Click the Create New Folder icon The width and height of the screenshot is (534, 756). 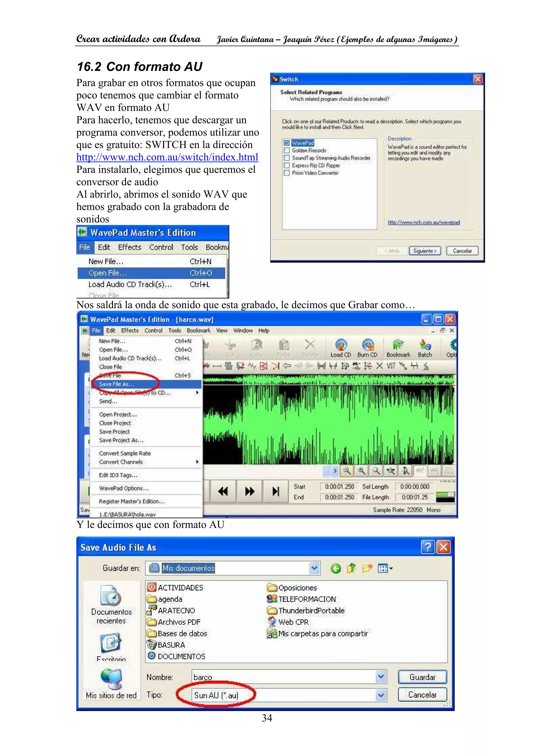point(367,569)
